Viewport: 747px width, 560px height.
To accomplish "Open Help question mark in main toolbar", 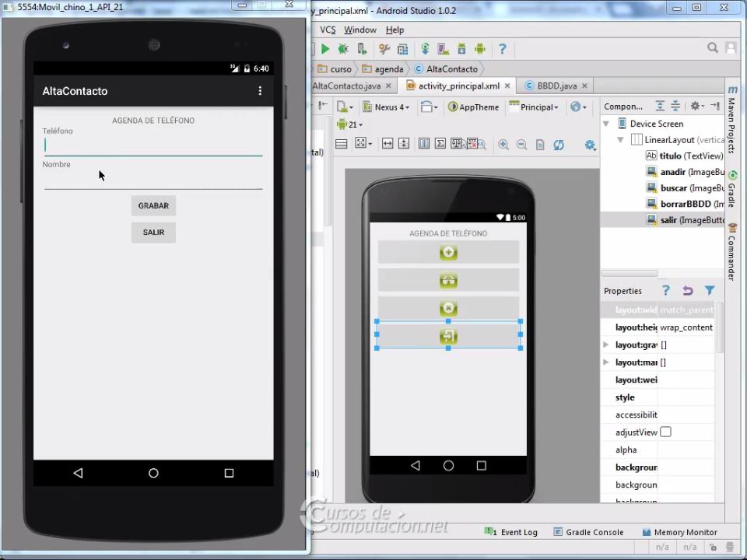I will [x=502, y=48].
